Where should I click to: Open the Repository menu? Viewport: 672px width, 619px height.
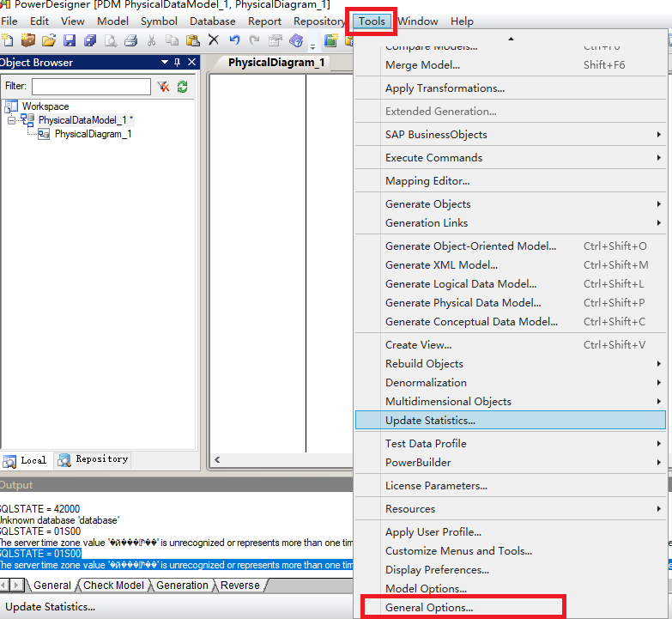click(x=319, y=21)
